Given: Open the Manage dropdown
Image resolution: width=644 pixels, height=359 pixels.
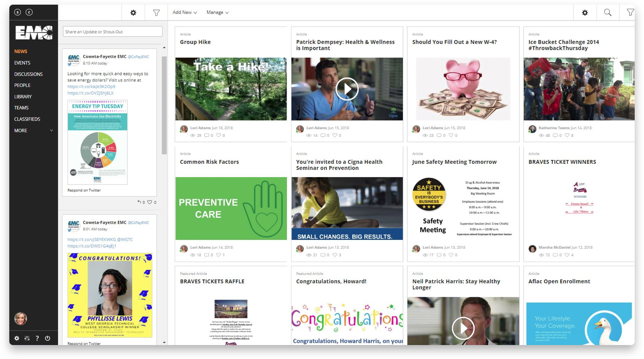Looking at the screenshot, I should 217,13.
